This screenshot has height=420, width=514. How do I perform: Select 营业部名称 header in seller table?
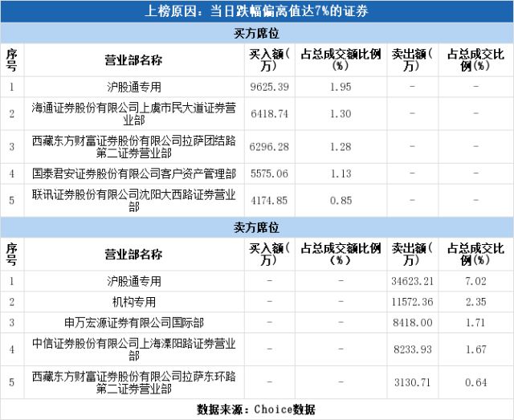coord(134,255)
